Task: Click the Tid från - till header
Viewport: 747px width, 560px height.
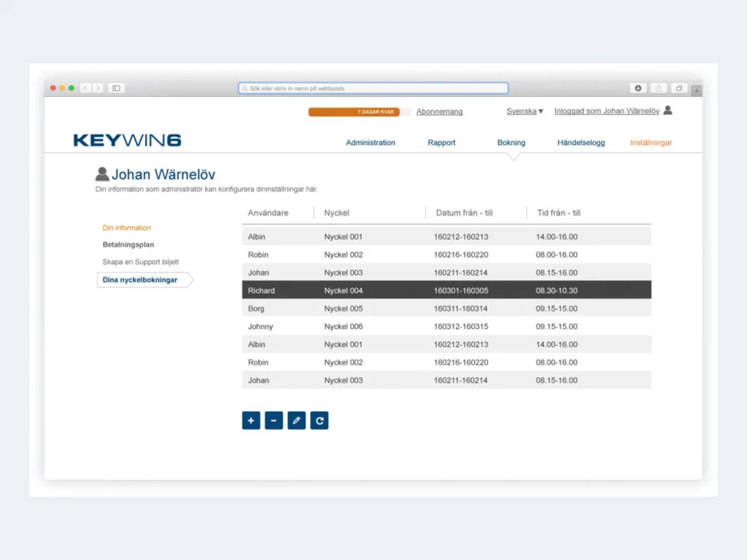Action: [x=558, y=213]
